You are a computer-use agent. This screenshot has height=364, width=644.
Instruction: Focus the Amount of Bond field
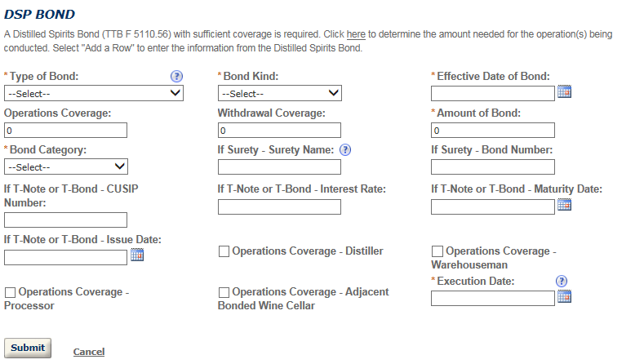[x=493, y=131]
